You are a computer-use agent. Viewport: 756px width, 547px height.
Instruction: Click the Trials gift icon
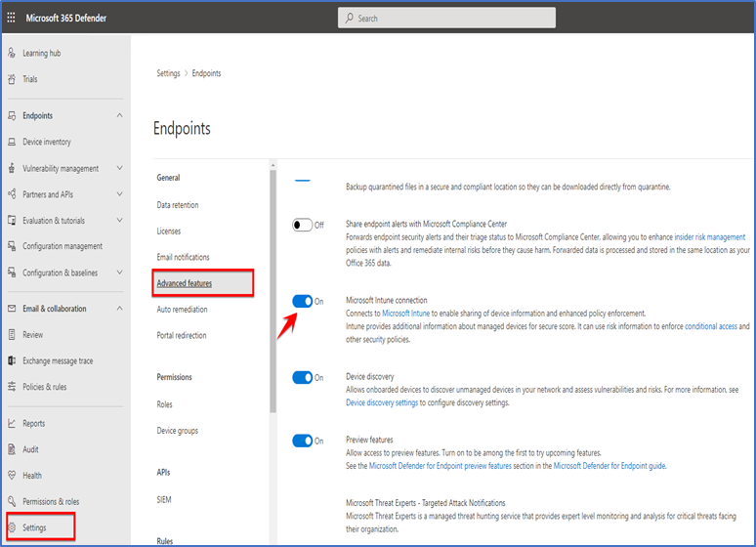(x=12, y=79)
